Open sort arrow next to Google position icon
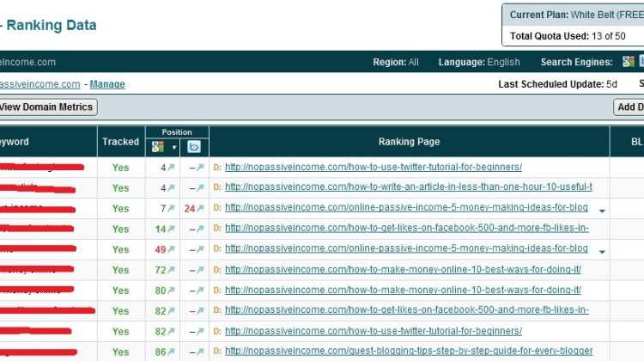The image size is (644, 361). click(174, 147)
